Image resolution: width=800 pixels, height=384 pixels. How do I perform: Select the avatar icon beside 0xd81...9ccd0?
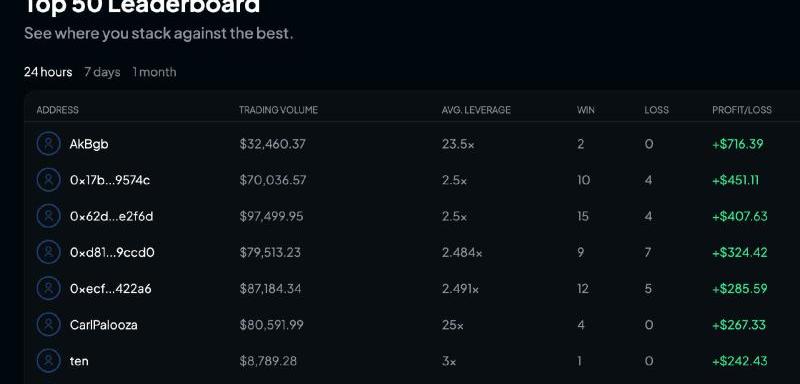click(48, 252)
